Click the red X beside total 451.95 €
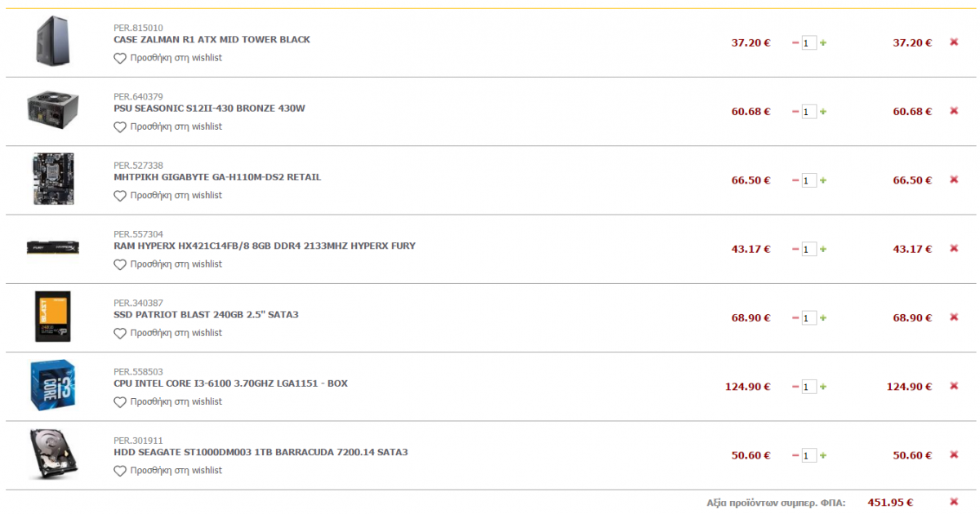The image size is (980, 514). (x=954, y=502)
